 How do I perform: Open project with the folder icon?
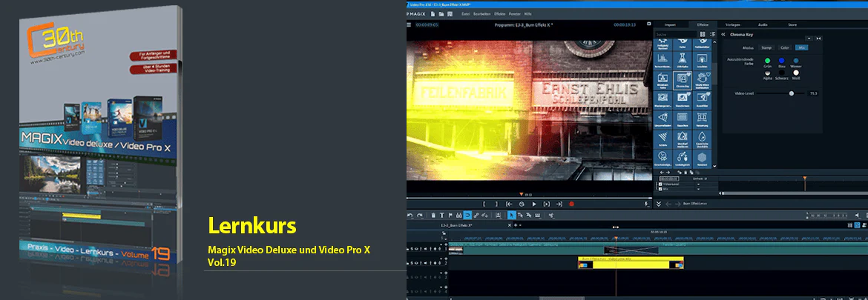click(441, 14)
